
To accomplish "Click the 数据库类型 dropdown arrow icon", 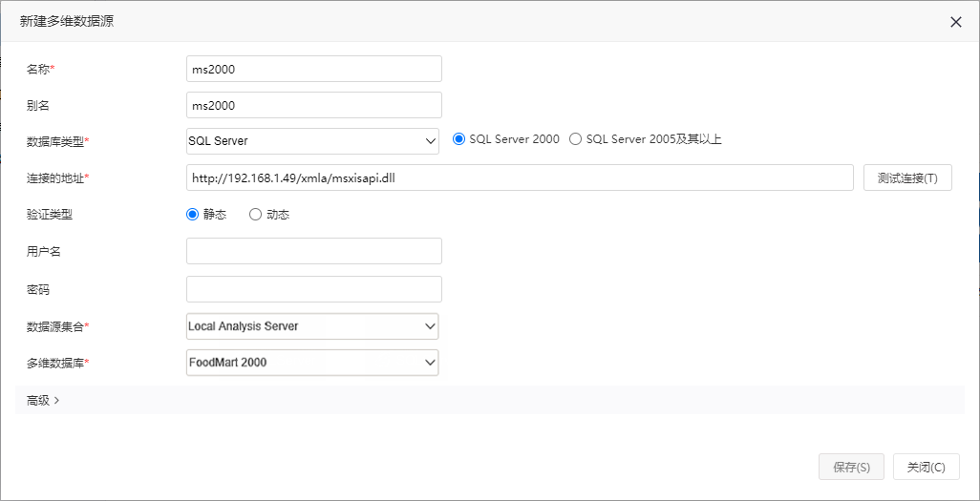I will (x=430, y=141).
